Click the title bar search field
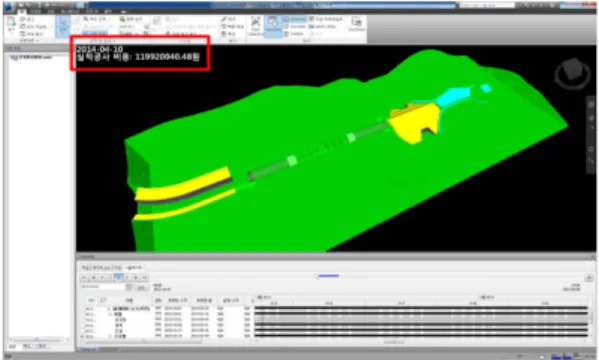The width and height of the screenshot is (599, 360). click(486, 5)
